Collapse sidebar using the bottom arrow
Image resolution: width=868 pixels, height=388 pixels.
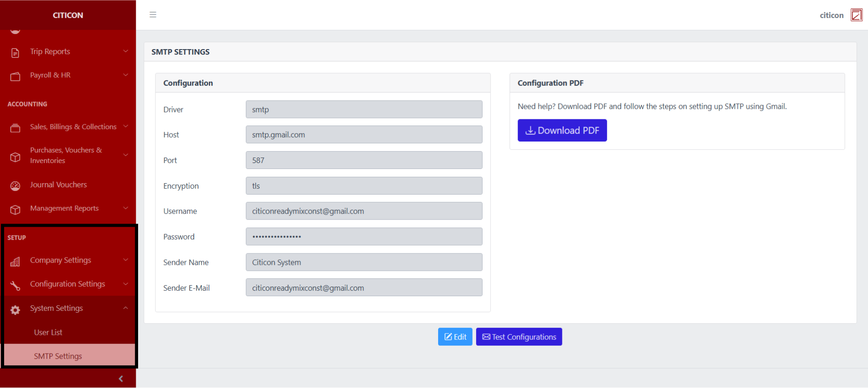[x=121, y=379]
